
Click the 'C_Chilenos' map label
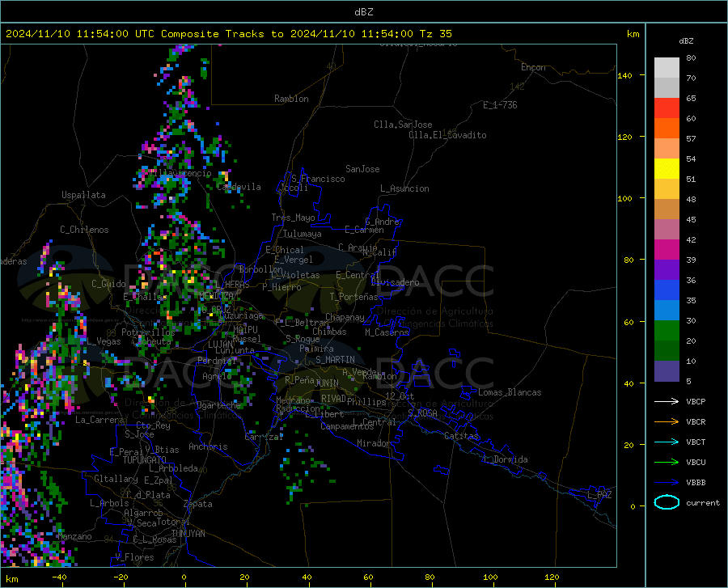click(84, 230)
